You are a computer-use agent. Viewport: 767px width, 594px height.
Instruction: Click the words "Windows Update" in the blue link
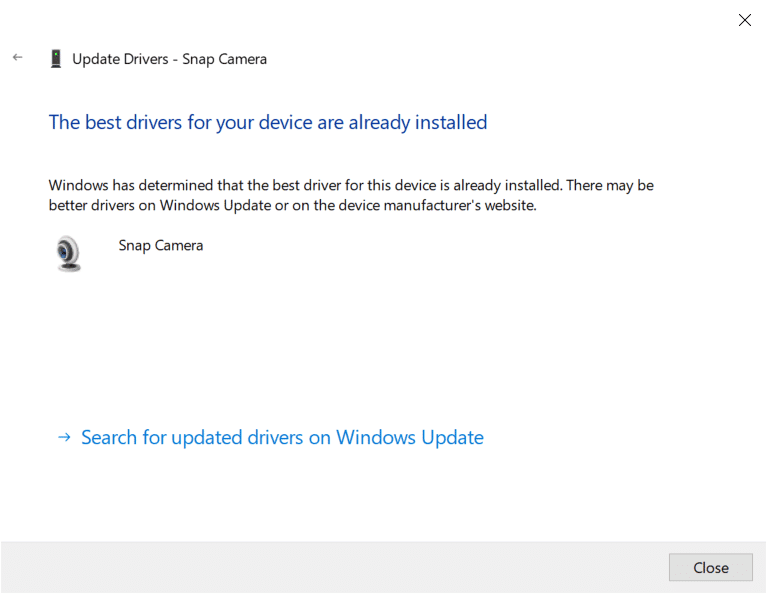410,437
